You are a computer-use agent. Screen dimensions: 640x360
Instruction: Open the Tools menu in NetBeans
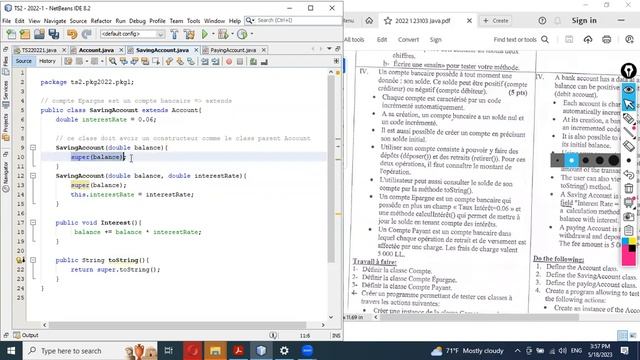pyautogui.click(x=193, y=21)
